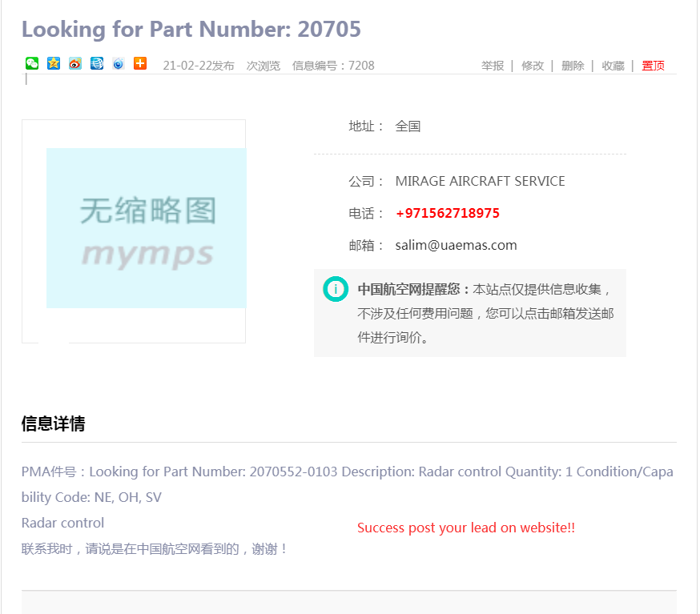Click the phone number +971562718975

point(447,214)
